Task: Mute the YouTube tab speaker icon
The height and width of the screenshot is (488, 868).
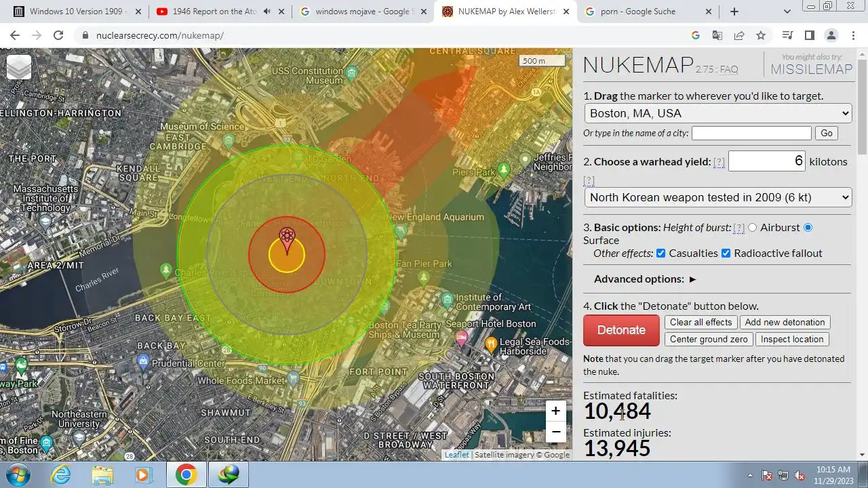Action: 267,12
